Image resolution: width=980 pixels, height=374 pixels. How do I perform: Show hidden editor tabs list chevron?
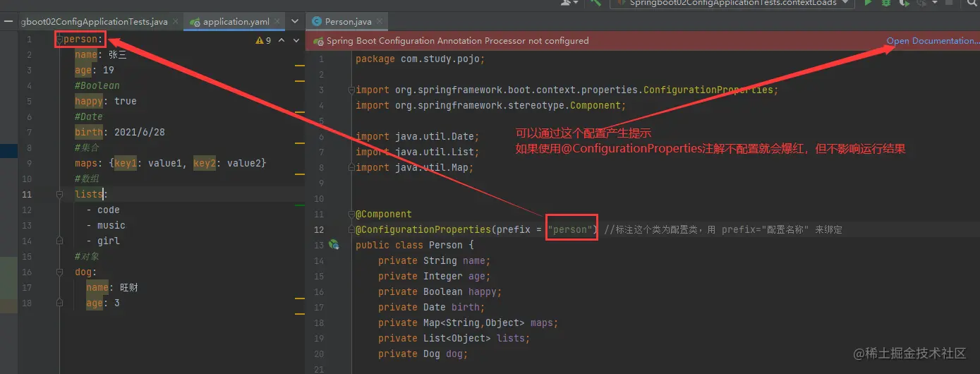point(295,22)
